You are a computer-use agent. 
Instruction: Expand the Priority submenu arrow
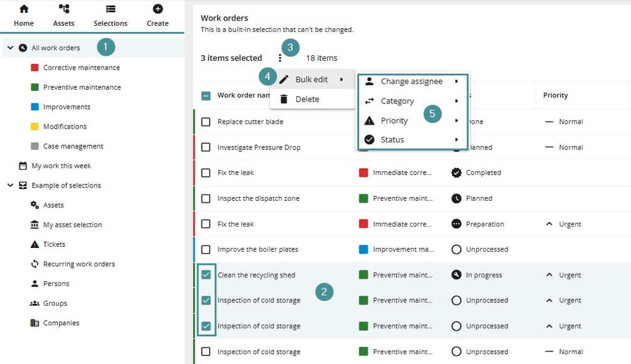[456, 120]
